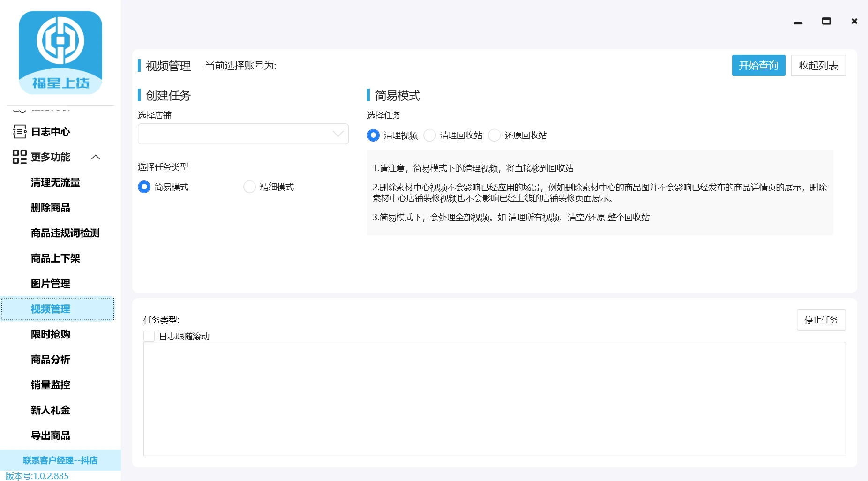Click the 福星上货 app logo
Viewport: 868px width, 481px height.
click(60, 53)
